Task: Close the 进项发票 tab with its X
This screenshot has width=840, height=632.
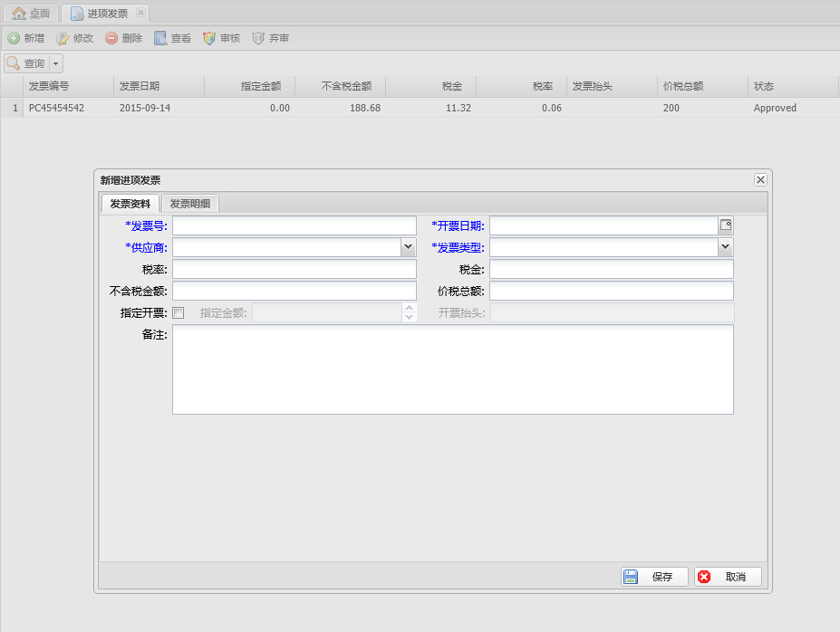Action: click(x=140, y=14)
